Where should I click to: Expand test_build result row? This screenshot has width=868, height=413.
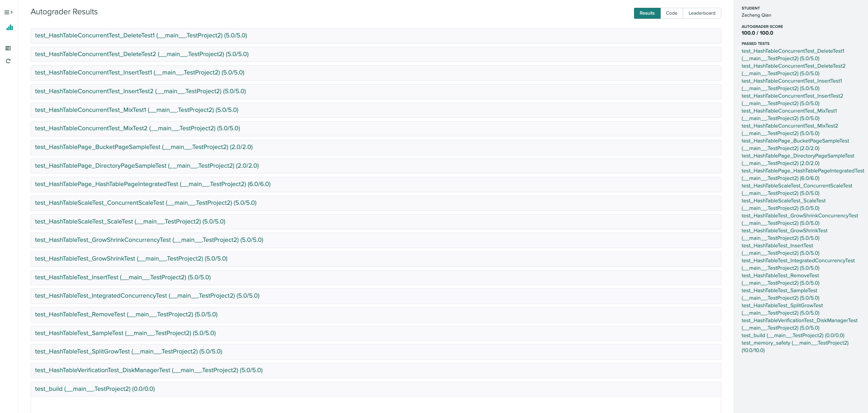click(x=95, y=389)
